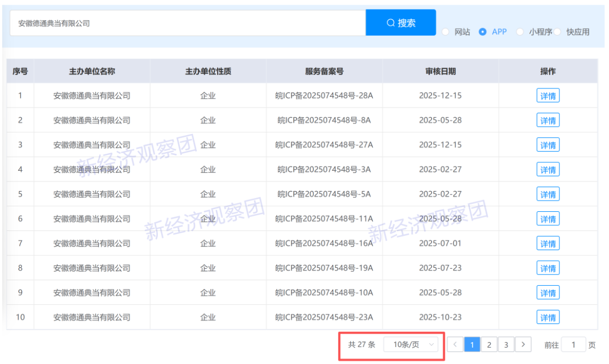The height and width of the screenshot is (364, 609).
Task: Switch to page 2 in pagination
Action: [489, 345]
